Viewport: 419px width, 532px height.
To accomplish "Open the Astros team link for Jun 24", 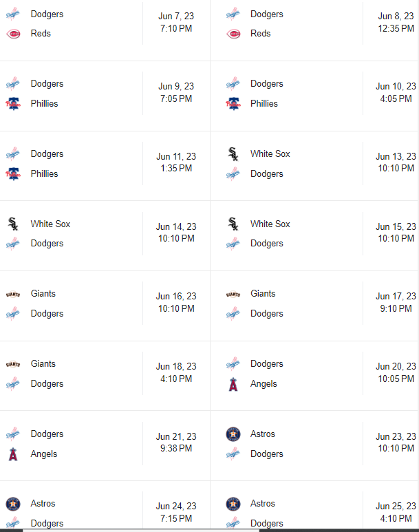I will (x=43, y=504).
